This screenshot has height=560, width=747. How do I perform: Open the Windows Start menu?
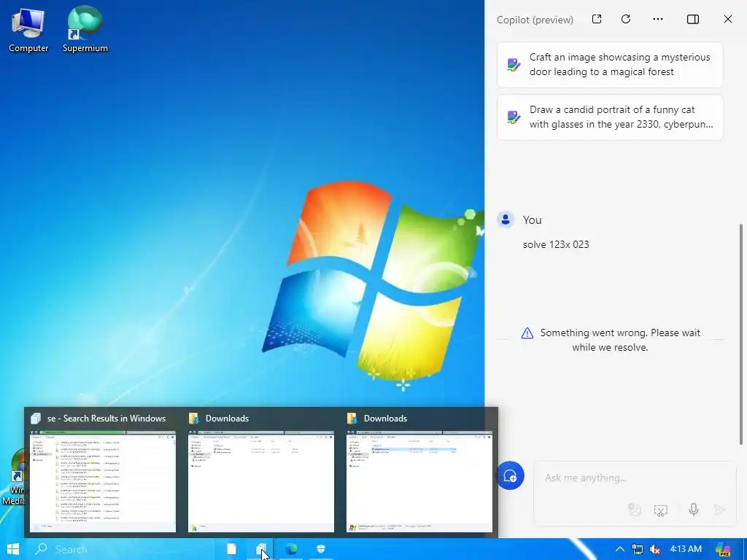tap(13, 550)
